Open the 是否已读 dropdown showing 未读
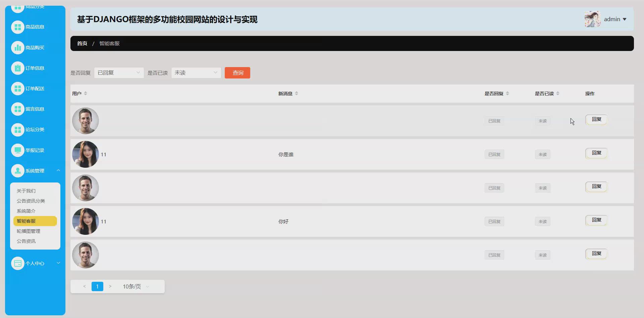Viewport: 644px width, 318px height. click(196, 73)
